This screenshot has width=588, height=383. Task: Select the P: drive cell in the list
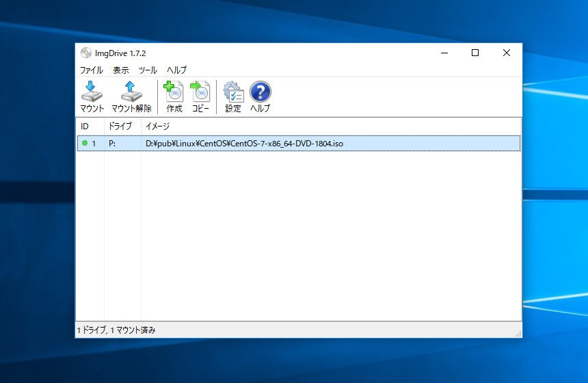[x=112, y=144]
